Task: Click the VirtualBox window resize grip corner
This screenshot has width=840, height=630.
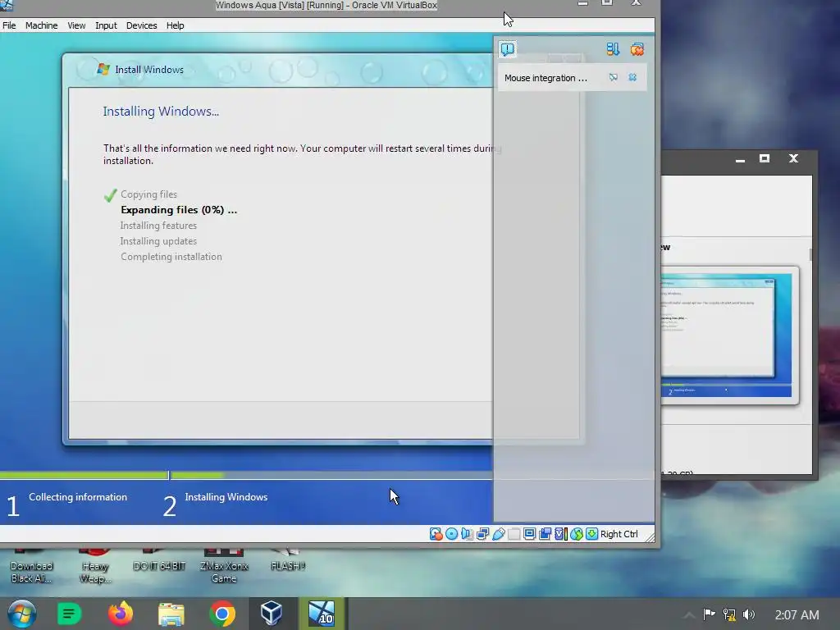Action: pos(650,537)
